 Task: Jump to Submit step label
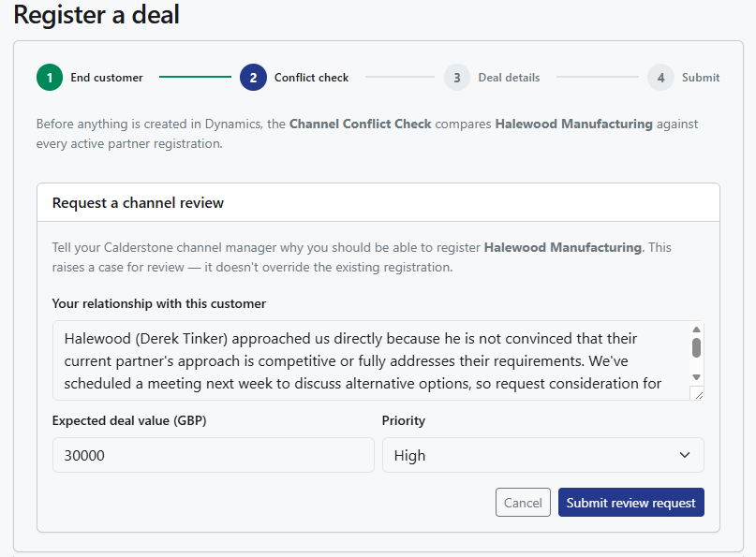click(x=701, y=78)
